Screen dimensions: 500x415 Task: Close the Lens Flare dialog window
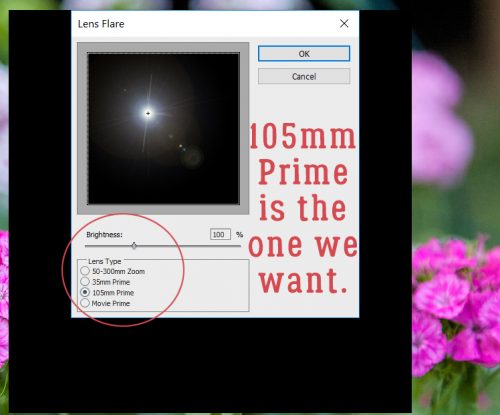tap(344, 23)
